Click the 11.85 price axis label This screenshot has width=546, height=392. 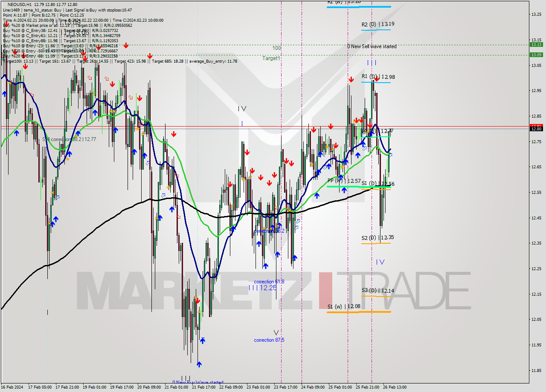coord(536,370)
